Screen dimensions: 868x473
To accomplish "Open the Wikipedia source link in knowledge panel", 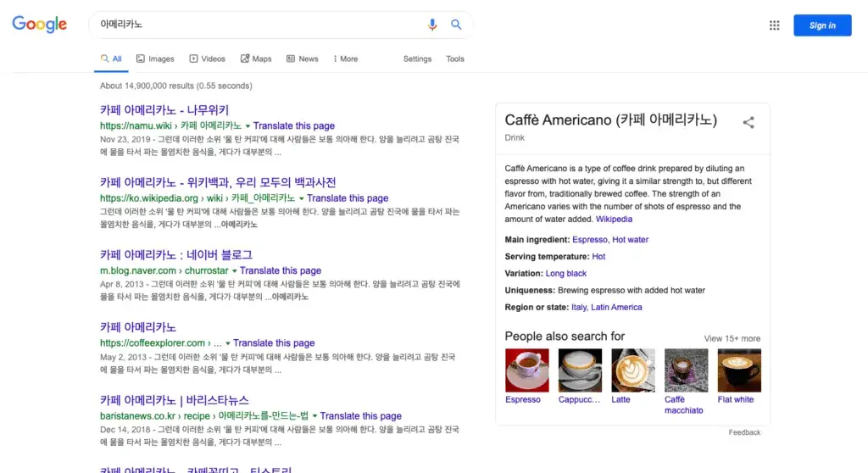I will pos(614,220).
